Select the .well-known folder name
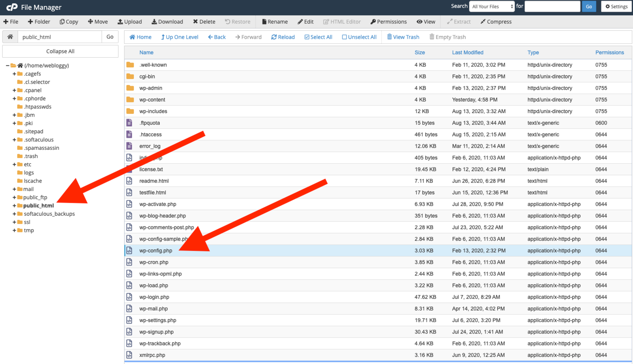This screenshot has width=633, height=364. pyautogui.click(x=153, y=65)
